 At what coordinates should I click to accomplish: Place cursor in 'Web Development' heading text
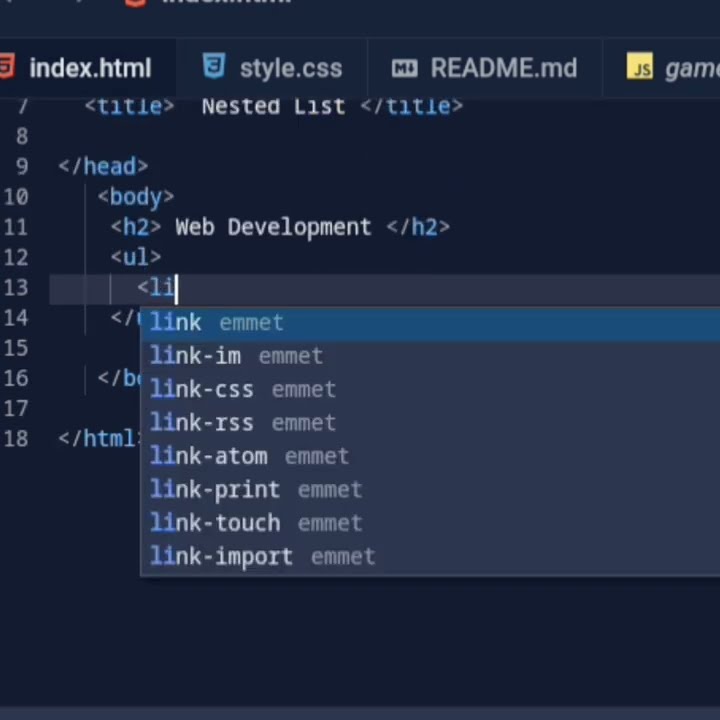273,228
